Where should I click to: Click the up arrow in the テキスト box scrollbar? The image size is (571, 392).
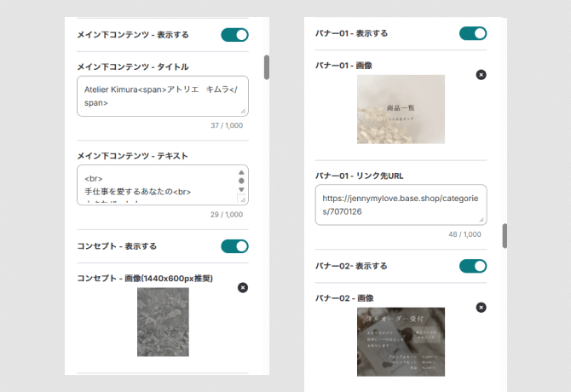coord(242,172)
